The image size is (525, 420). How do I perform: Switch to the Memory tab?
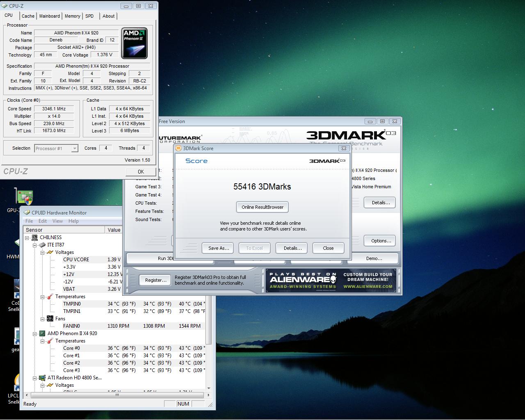click(x=72, y=16)
